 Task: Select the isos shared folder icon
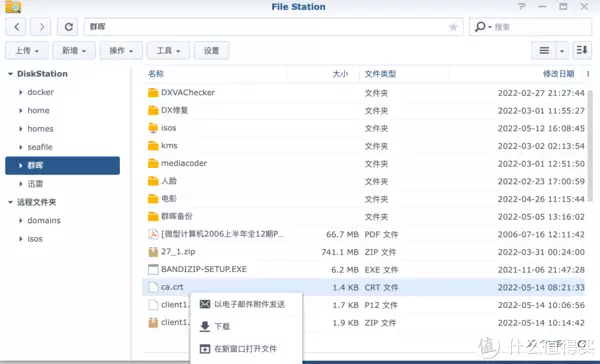pyautogui.click(x=153, y=128)
